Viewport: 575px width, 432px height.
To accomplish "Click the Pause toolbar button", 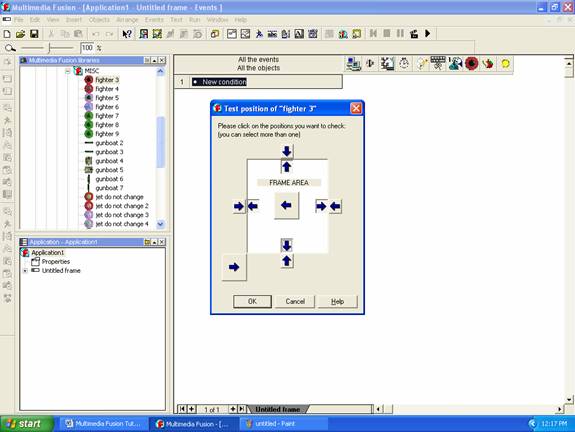I will (x=400, y=34).
